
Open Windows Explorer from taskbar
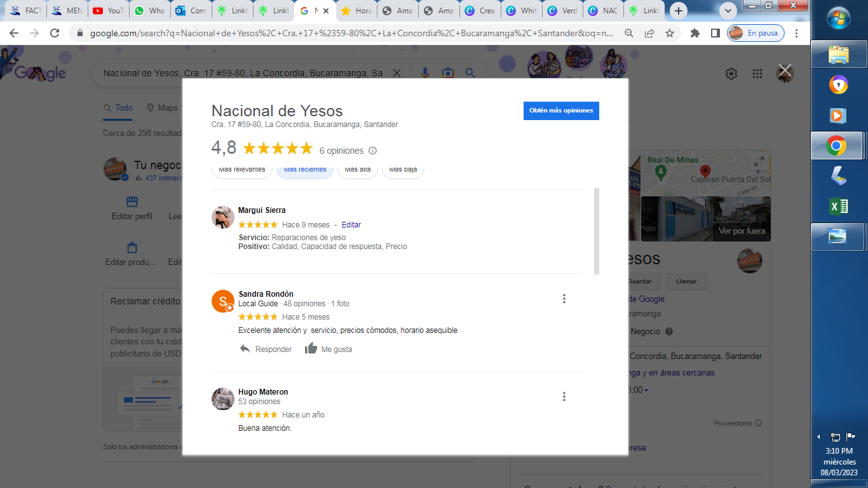pyautogui.click(x=839, y=55)
